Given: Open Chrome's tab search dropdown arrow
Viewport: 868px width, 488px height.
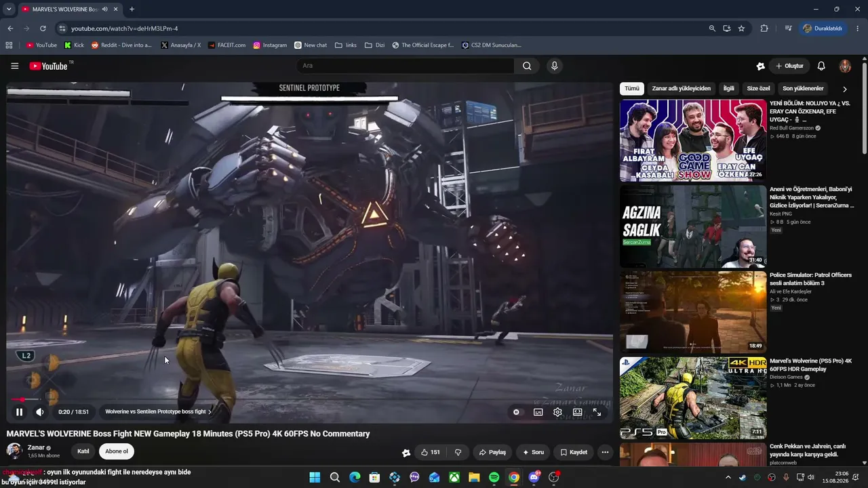Looking at the screenshot, I should (9, 9).
